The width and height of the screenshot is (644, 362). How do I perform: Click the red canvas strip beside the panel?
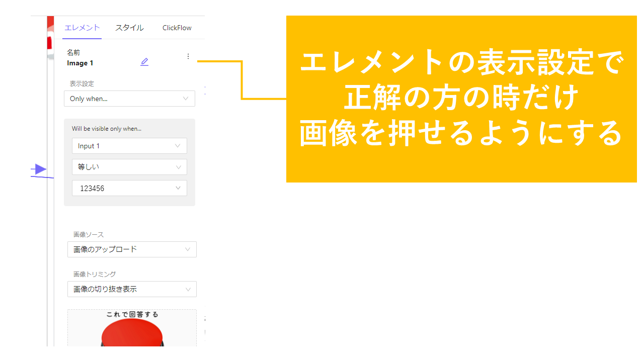pos(50,35)
